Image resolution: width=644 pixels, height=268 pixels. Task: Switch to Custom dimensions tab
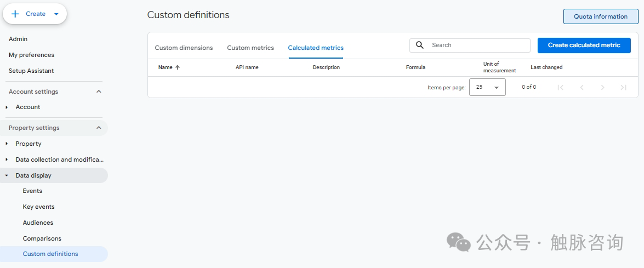pyautogui.click(x=184, y=48)
